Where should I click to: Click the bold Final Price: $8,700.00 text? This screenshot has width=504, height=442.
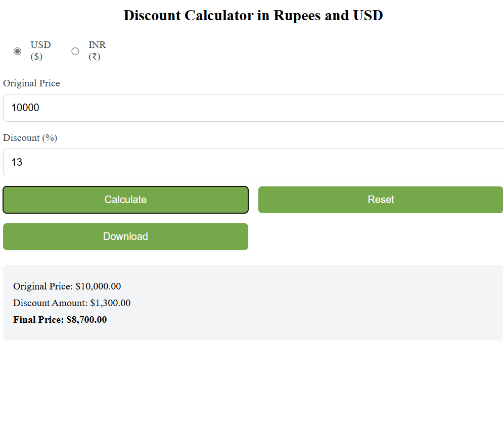[x=60, y=319]
